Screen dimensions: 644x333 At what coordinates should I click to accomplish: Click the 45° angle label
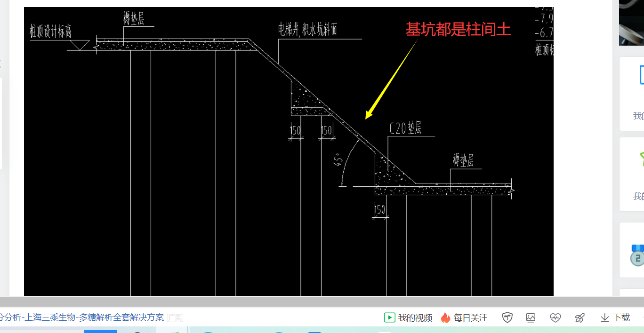point(338,161)
